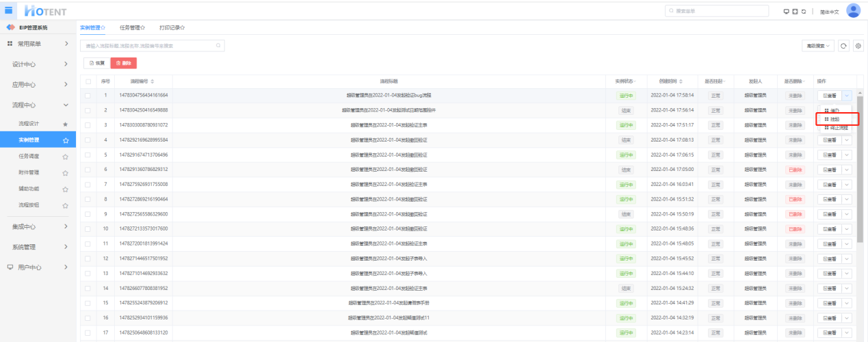Screen dimensions: 868x342
Task: Toggle favorite star for 流程设计
Action: pyautogui.click(x=65, y=124)
